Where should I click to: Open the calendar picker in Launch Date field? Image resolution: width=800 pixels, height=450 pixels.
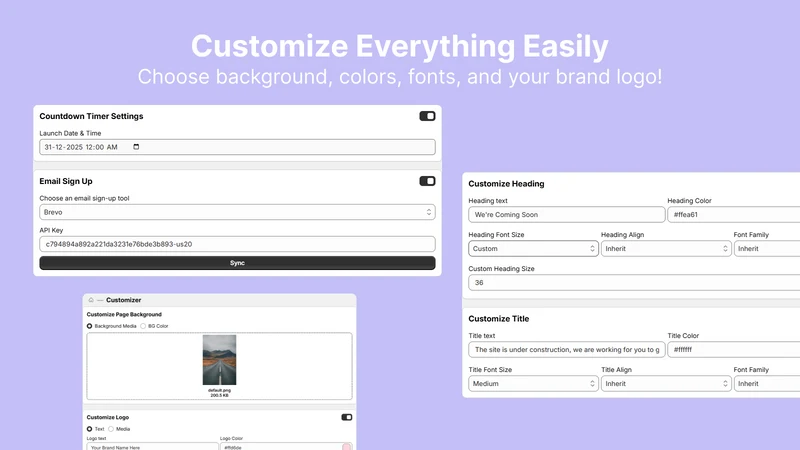click(136, 147)
